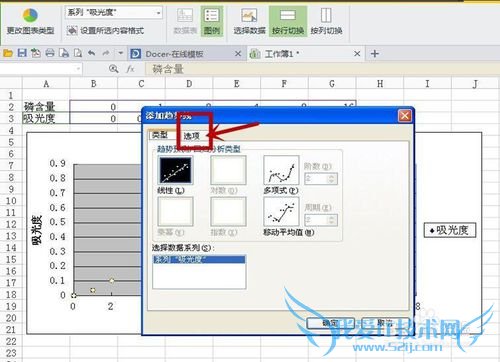Toggle the 按行切换 switch-by-row button
500x362 pixels.
point(288,21)
